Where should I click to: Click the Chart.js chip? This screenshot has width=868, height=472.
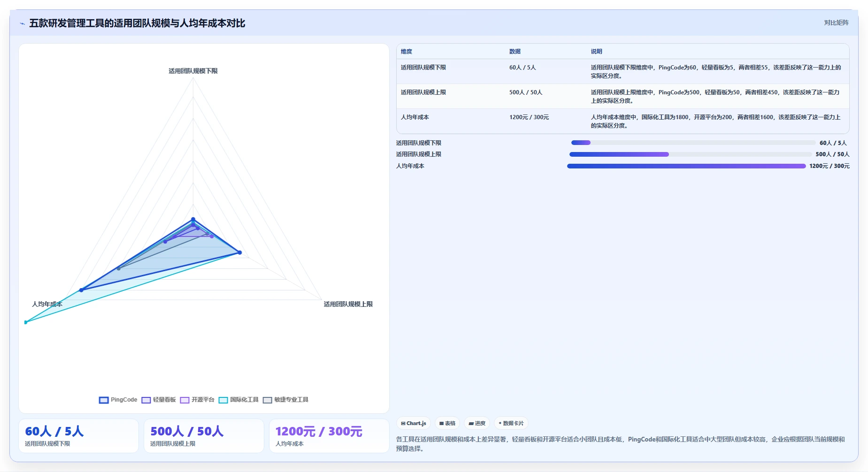click(414, 423)
